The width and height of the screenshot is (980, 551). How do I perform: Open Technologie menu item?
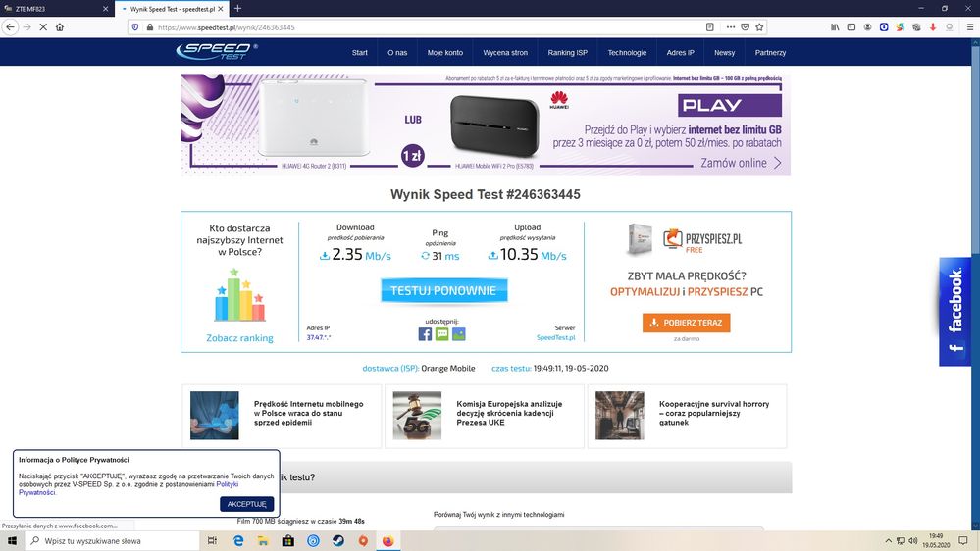627,53
